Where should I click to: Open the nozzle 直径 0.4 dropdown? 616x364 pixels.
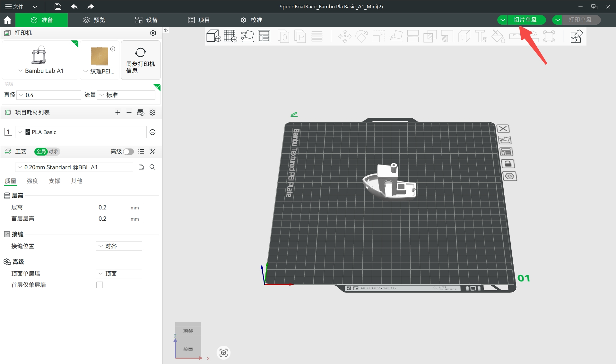49,95
